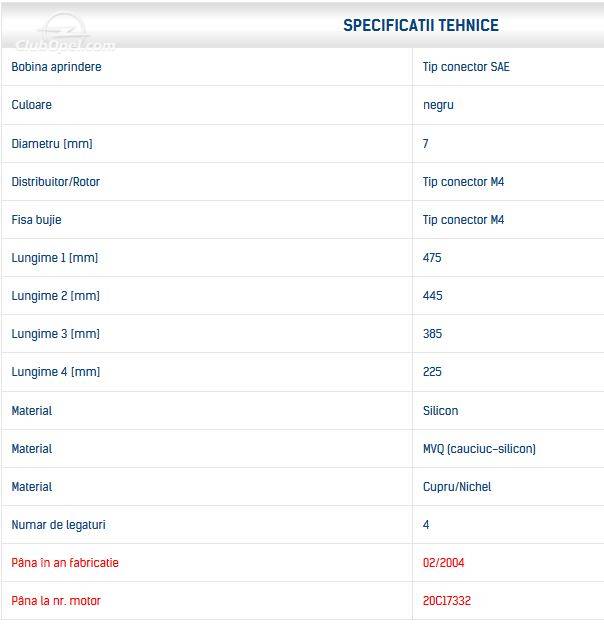Click the negru color value
The width and height of the screenshot is (604, 640).
(438, 105)
